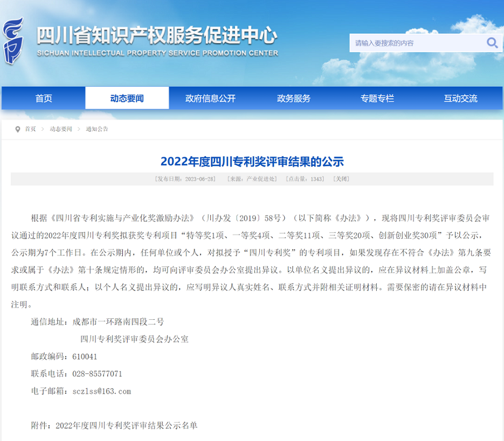Click the 来源 产业促进处 label
Screen dimensions: 504x441
[252, 179]
